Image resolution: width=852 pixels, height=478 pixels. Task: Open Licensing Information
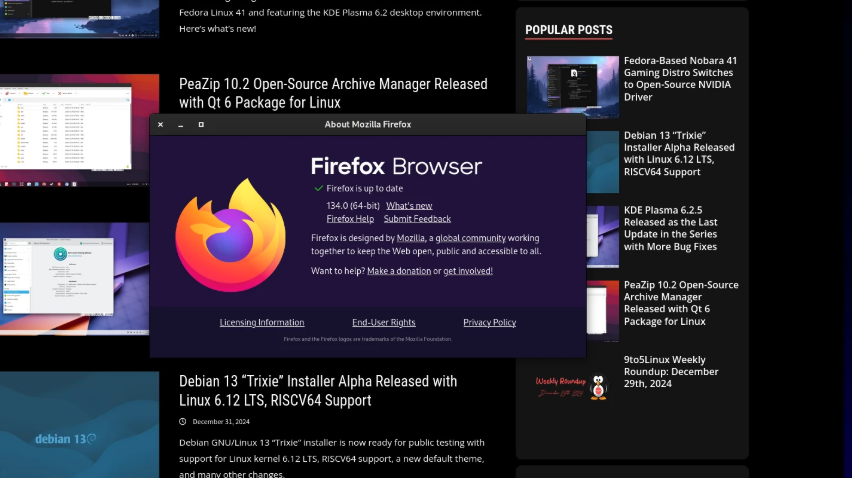click(x=262, y=323)
